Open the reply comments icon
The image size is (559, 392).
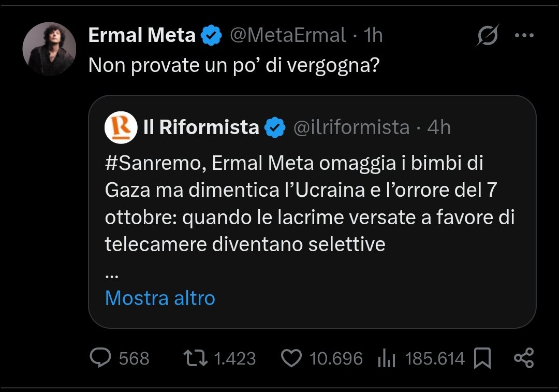pos(99,358)
